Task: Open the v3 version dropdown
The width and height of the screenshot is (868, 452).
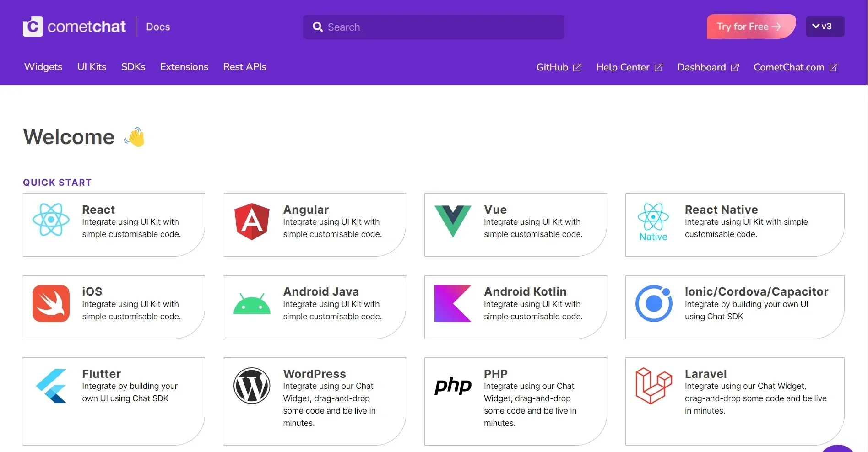Action: click(824, 26)
